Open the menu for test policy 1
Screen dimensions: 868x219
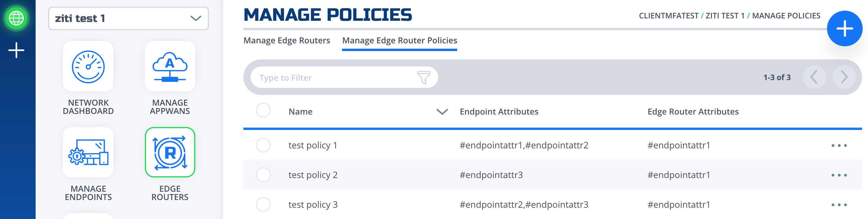coord(839,145)
